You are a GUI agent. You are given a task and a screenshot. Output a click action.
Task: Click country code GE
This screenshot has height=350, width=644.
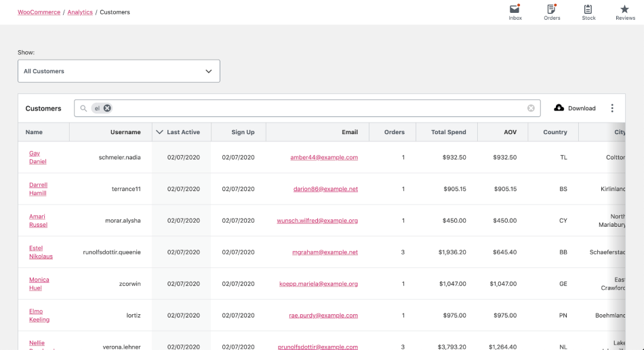click(563, 284)
